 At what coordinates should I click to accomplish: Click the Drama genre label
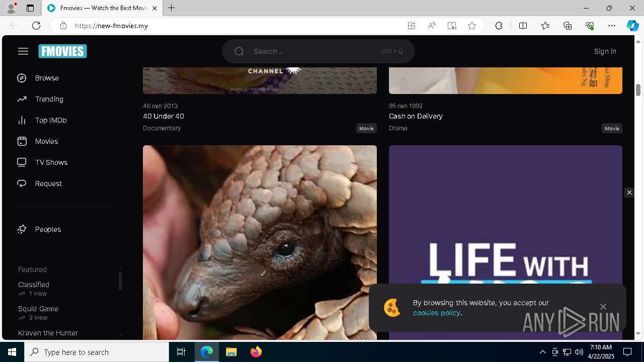coord(398,128)
